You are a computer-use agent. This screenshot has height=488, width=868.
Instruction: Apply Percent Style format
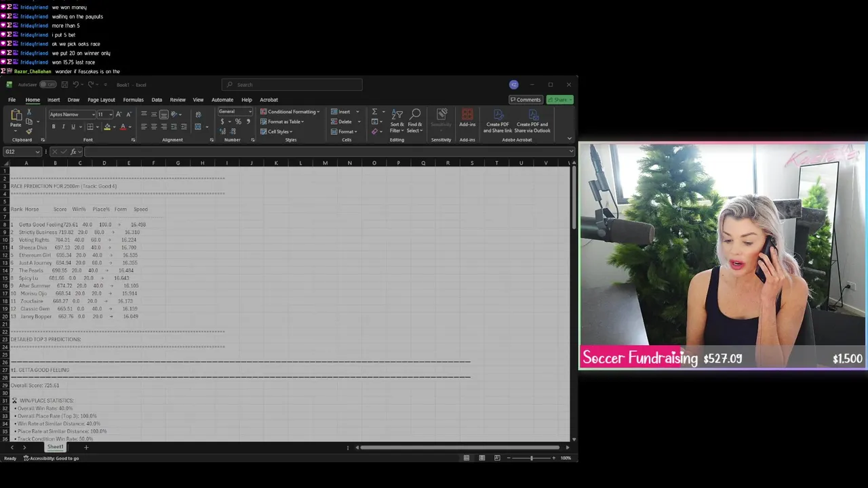tap(237, 122)
